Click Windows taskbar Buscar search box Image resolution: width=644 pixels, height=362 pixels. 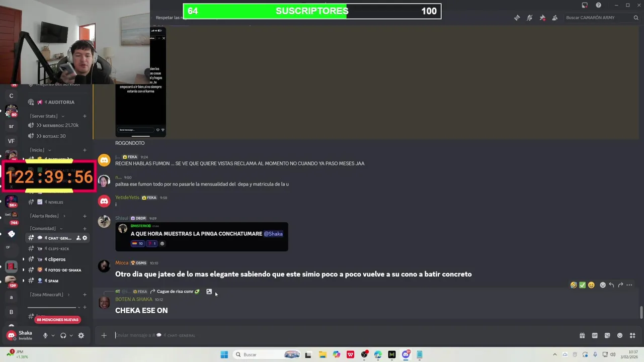click(268, 354)
